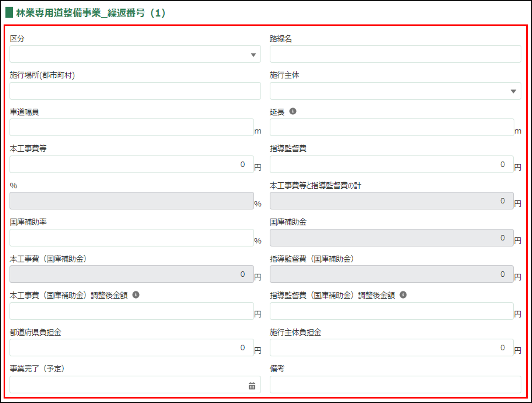Focus the 都道府県負担金 amount field
532x403 pixels.
132,348
